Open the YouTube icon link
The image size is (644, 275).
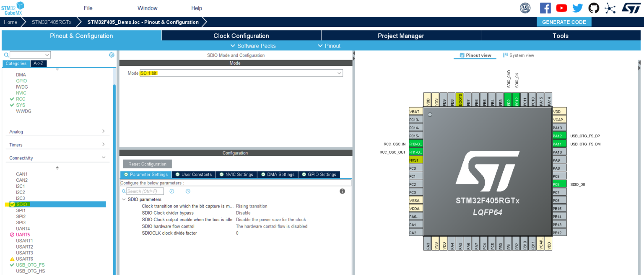coord(561,8)
